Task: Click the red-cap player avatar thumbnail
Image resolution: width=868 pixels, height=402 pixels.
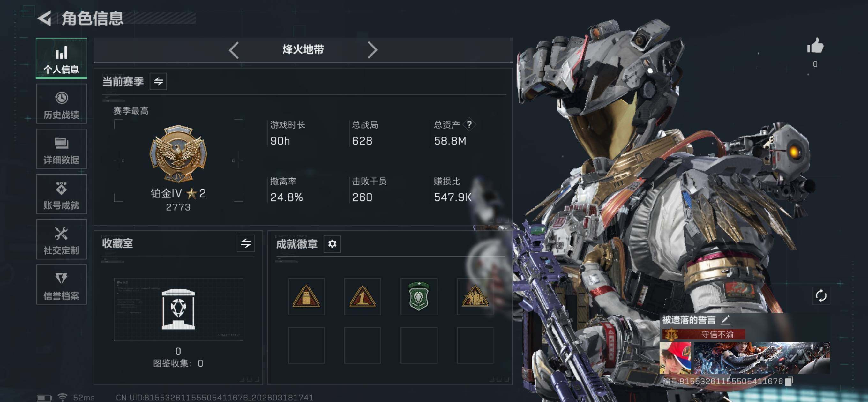Action: [675, 358]
